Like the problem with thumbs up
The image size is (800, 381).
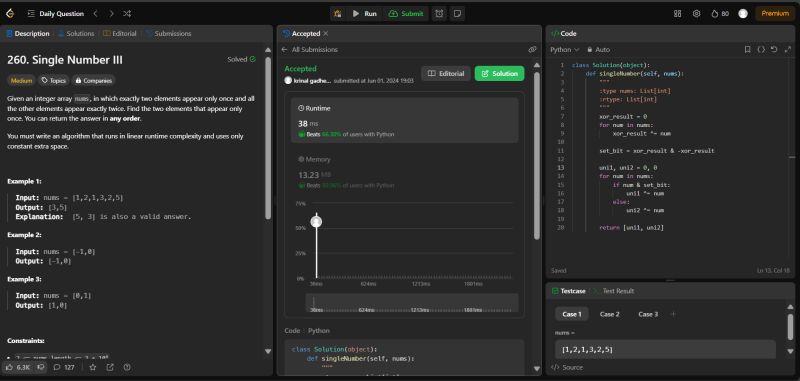click(x=18, y=367)
